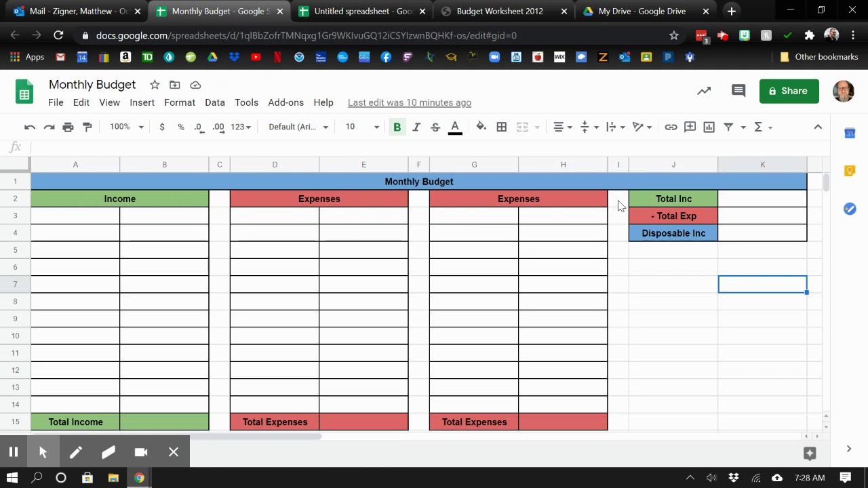This screenshot has height=488, width=868.
Task: Decrease decimal places
Action: 198,127
